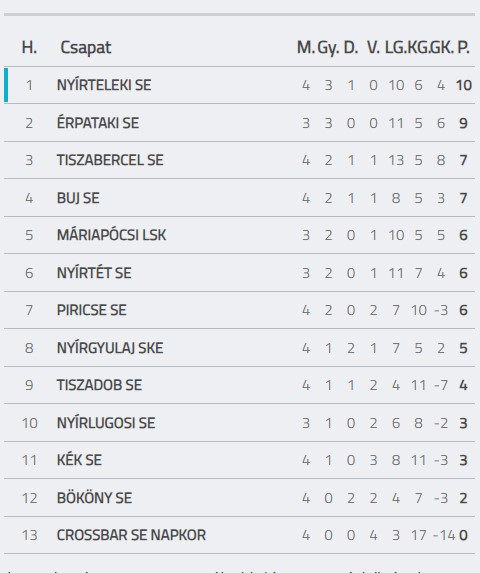Click TISZABERCEL SE in the standings
The height and width of the screenshot is (573, 480).
[110, 160]
